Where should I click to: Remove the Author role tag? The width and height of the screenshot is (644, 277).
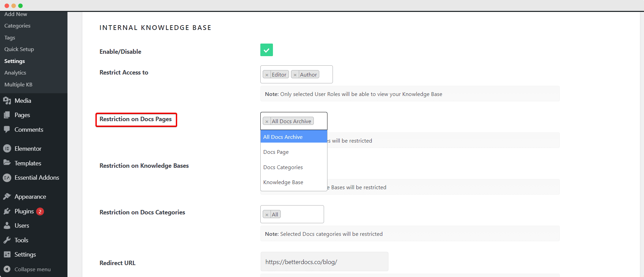click(295, 75)
